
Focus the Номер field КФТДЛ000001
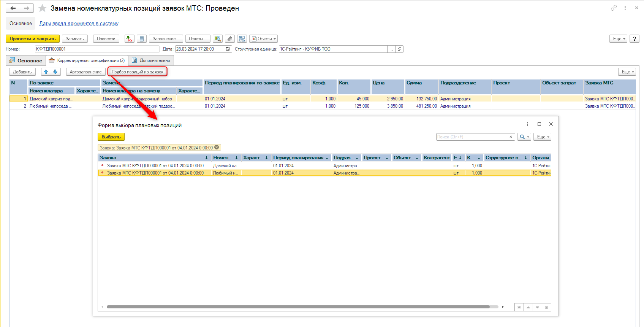pos(97,49)
